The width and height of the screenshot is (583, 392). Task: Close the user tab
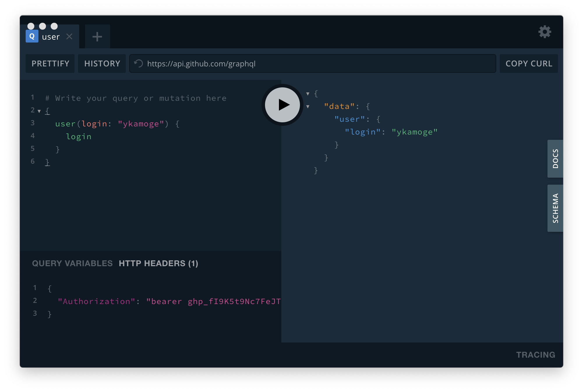[x=69, y=36]
